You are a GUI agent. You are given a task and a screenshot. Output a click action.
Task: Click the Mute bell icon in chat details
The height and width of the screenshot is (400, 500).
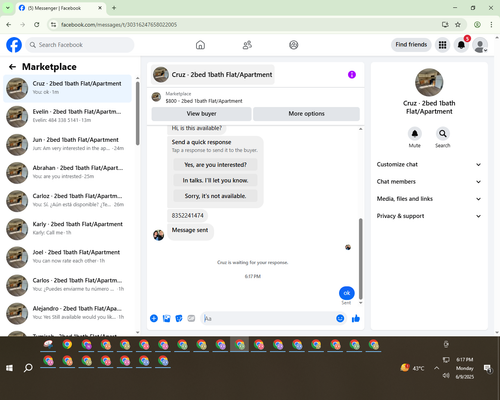(x=415, y=134)
